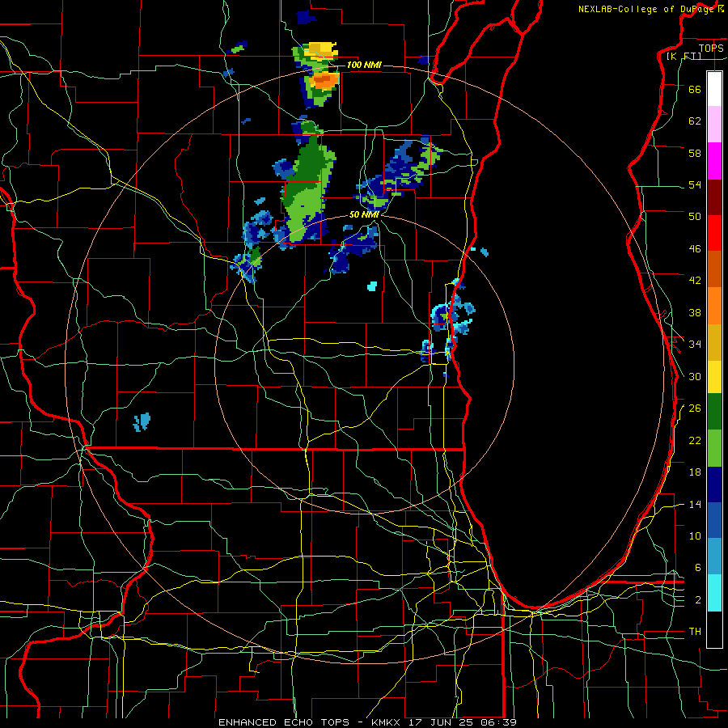Click the "30" scale label

click(x=695, y=376)
